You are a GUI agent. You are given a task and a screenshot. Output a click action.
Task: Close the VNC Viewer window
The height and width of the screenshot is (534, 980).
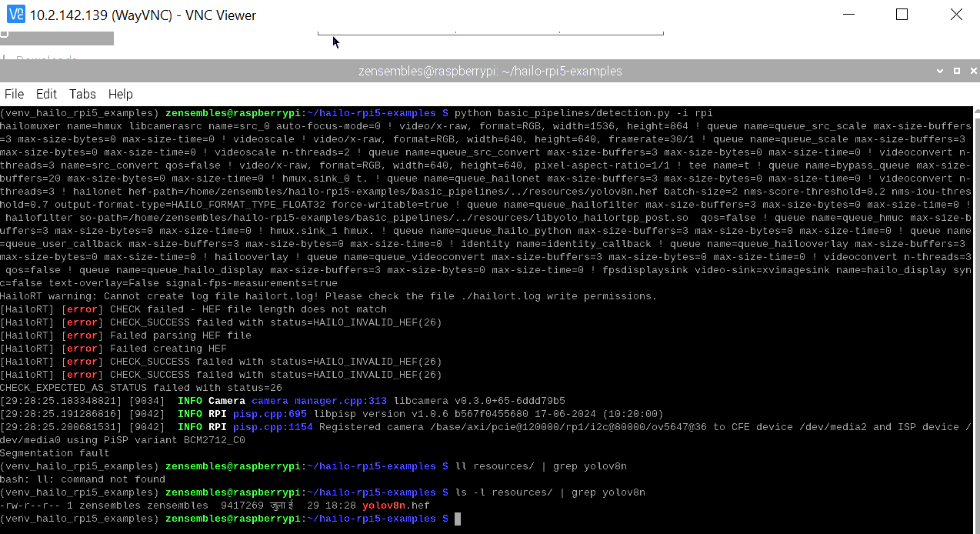pos(955,15)
